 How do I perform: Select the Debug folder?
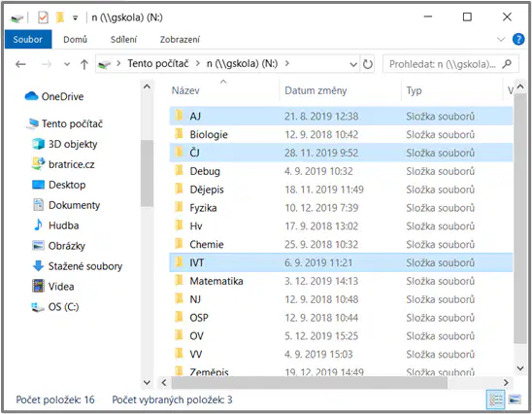(x=341, y=171)
